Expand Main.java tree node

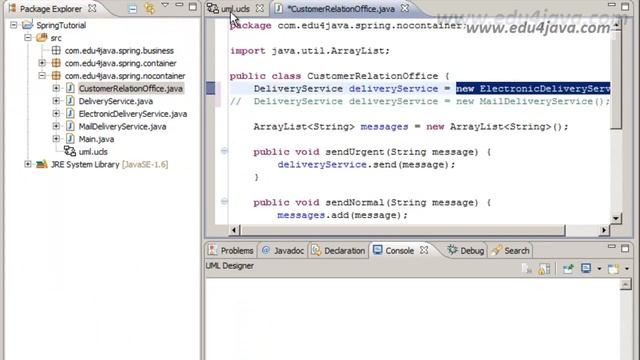[x=56, y=139]
